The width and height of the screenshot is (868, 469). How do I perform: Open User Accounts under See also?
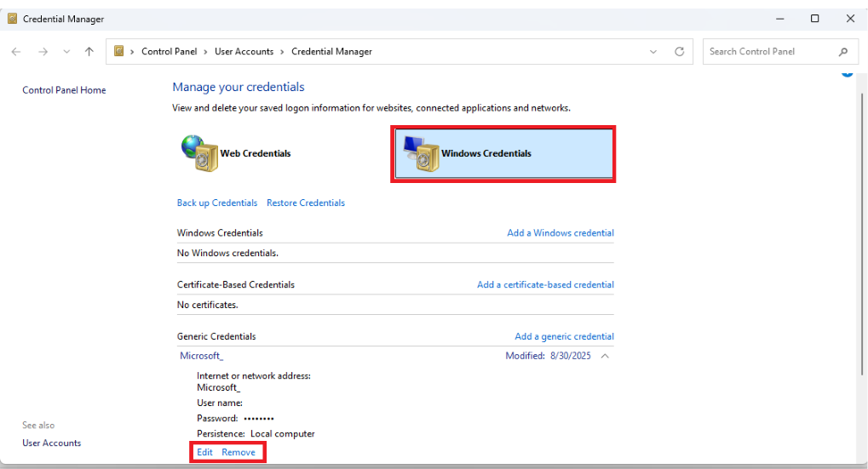[51, 443]
